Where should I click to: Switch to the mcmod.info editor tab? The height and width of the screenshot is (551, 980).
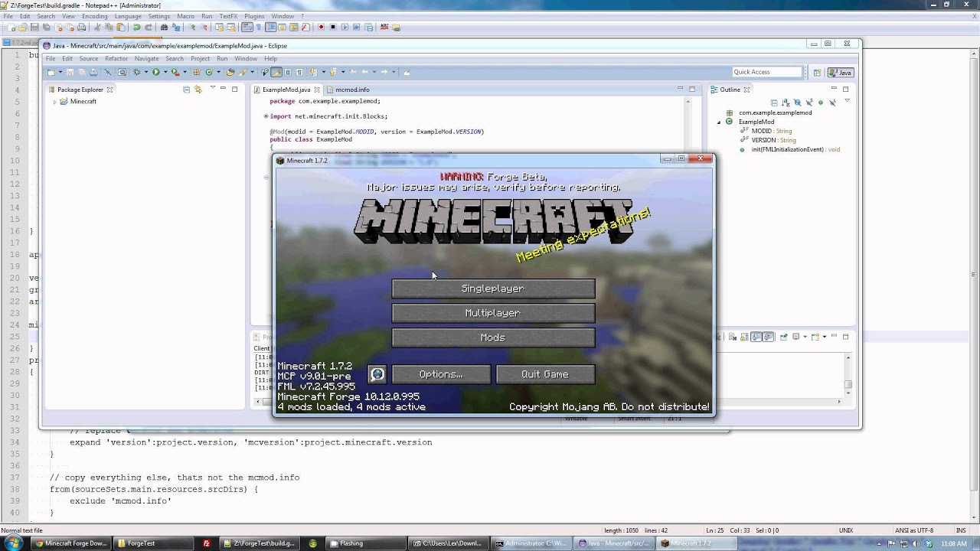pyautogui.click(x=352, y=90)
